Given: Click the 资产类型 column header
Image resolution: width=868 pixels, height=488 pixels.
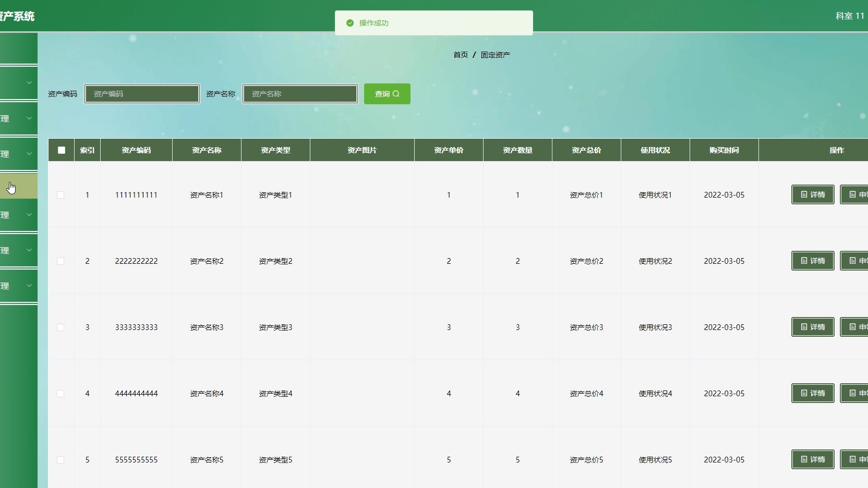Looking at the screenshot, I should [x=275, y=150].
